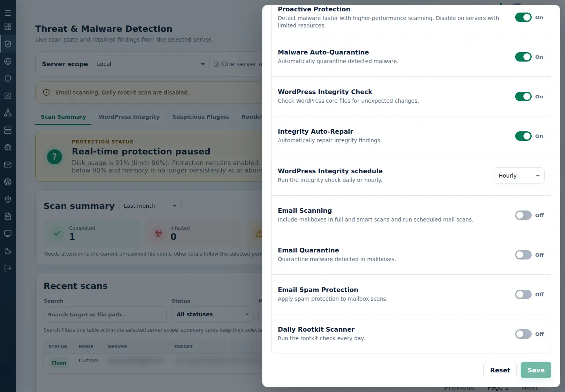The width and height of the screenshot is (565, 392).
Task: Open the server stack sidebar icon
Action: pos(8,130)
